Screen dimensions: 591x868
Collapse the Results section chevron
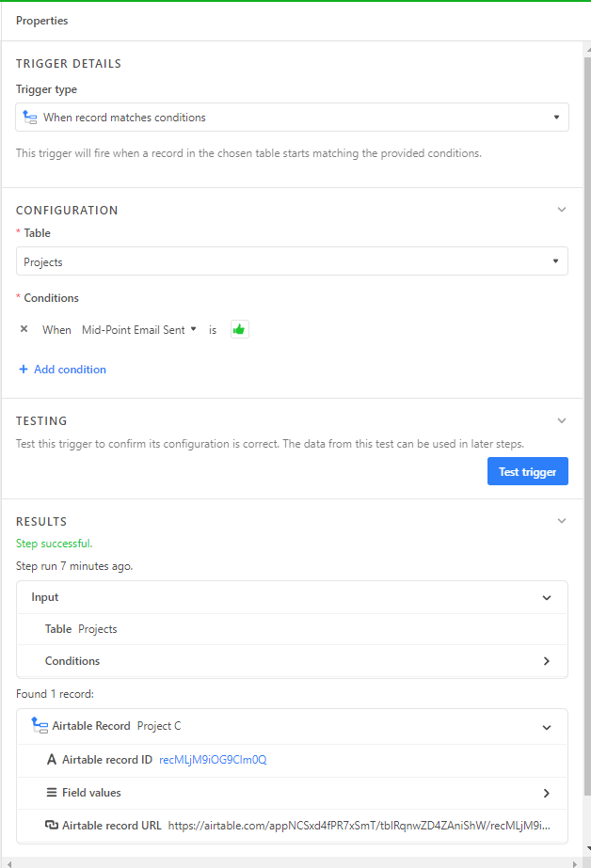(x=562, y=521)
